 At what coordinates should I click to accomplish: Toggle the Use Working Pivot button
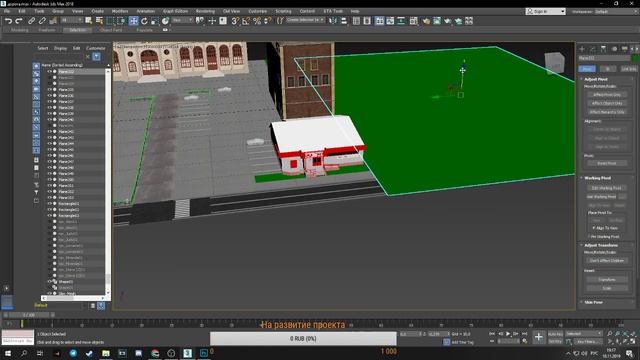point(601,197)
